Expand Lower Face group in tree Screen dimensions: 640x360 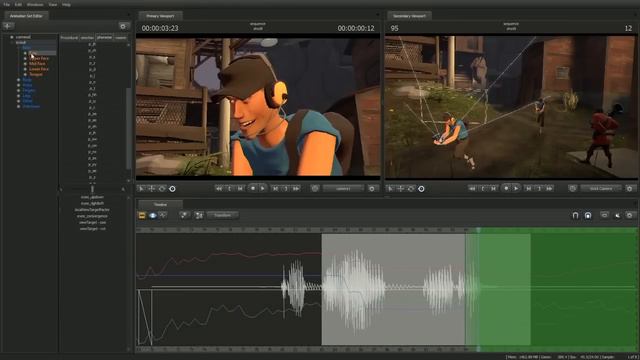pyautogui.click(x=25, y=69)
